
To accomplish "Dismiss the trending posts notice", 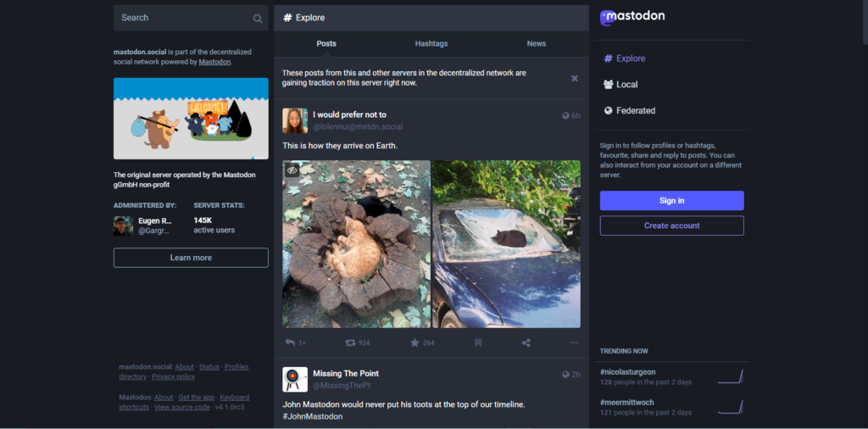I will click(x=575, y=79).
